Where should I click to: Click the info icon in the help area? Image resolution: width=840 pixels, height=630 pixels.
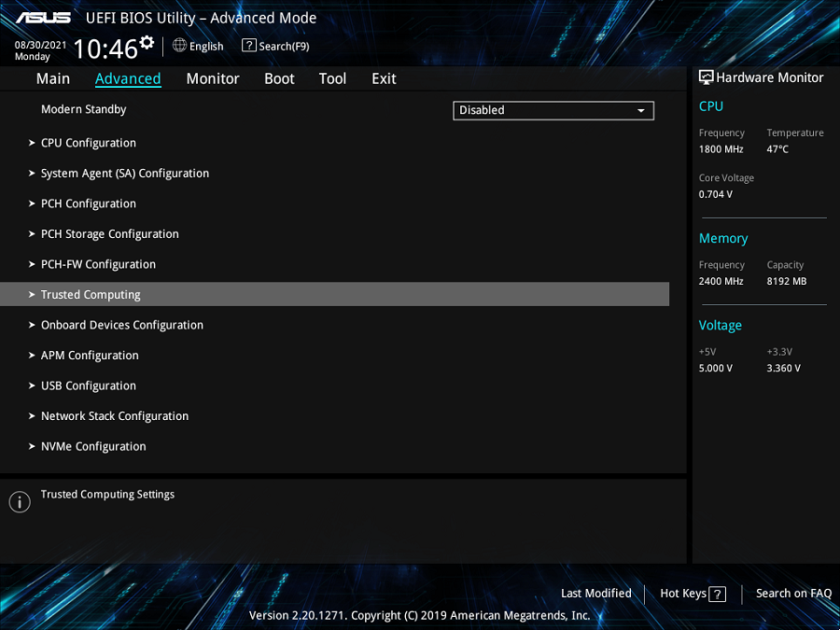click(x=20, y=502)
